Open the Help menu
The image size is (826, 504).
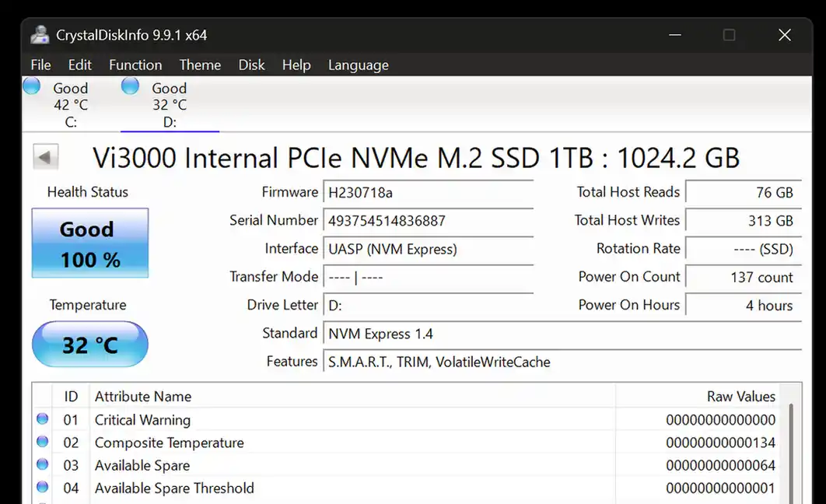[x=296, y=65]
